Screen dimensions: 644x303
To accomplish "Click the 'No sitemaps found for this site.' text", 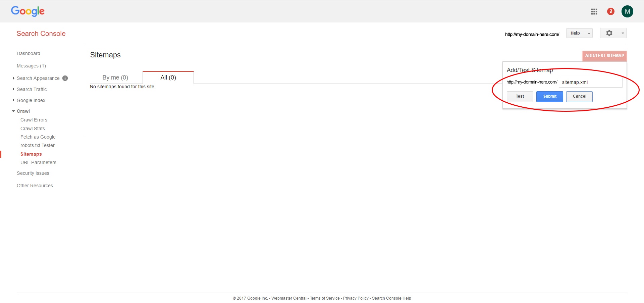I will click(x=123, y=87).
